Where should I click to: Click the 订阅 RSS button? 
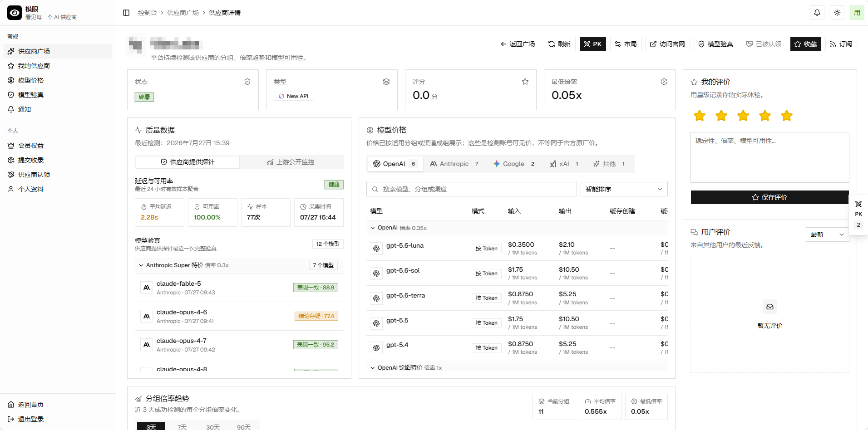[x=841, y=44]
